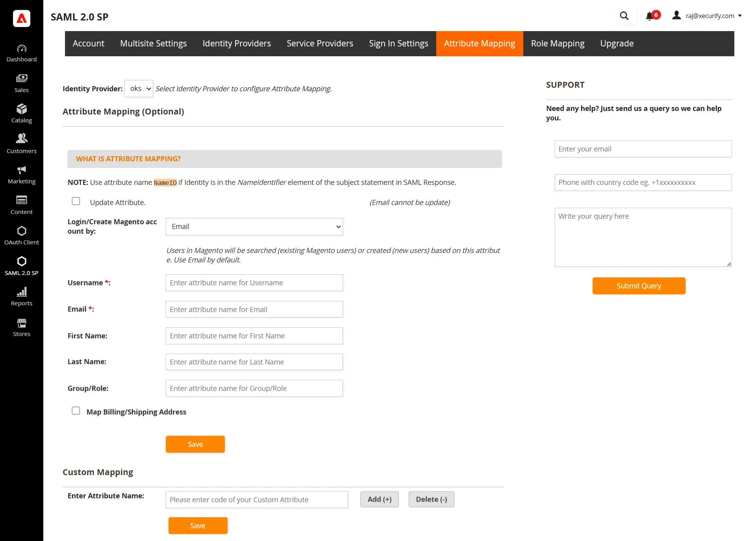
Task: Save the attribute mapping settings
Action: (195, 444)
